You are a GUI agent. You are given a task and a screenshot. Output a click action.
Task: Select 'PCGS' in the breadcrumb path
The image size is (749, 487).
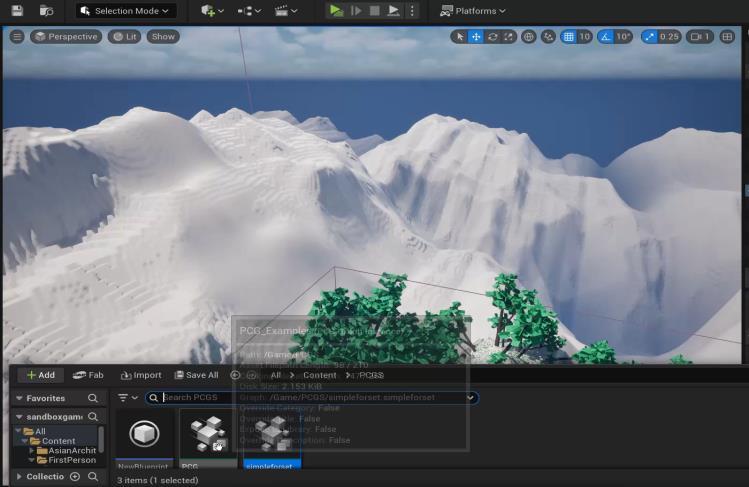[371, 375]
